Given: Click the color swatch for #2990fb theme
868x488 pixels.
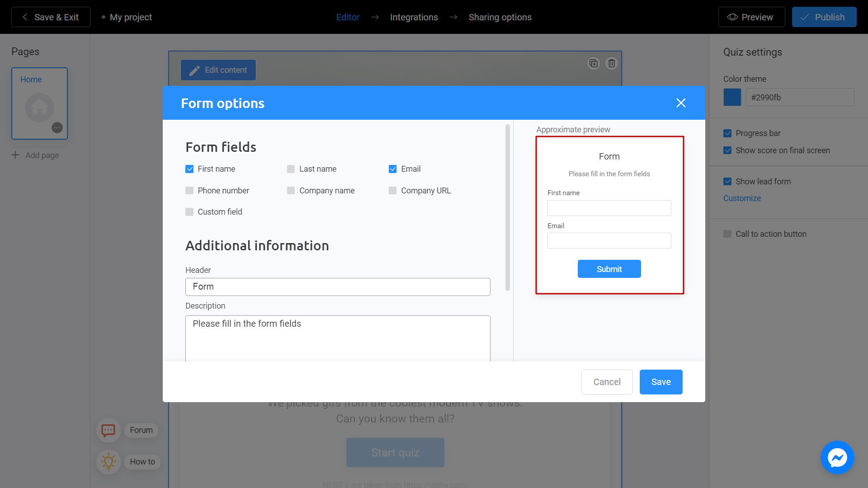Looking at the screenshot, I should point(732,97).
